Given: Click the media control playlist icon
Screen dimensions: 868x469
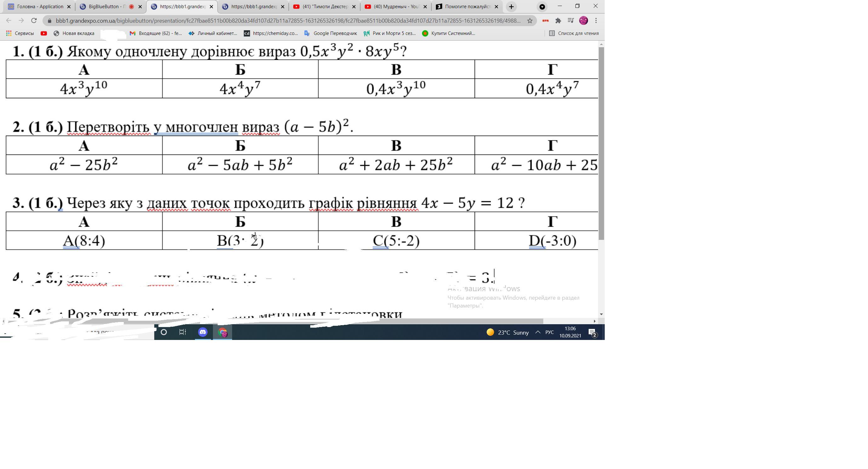Looking at the screenshot, I should click(x=570, y=20).
